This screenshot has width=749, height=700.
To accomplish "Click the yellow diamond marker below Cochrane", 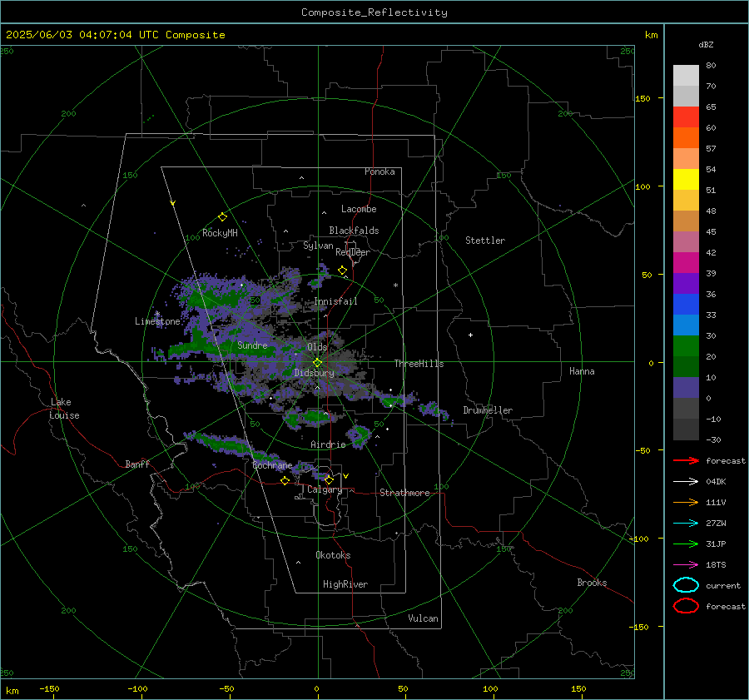I will tap(285, 481).
